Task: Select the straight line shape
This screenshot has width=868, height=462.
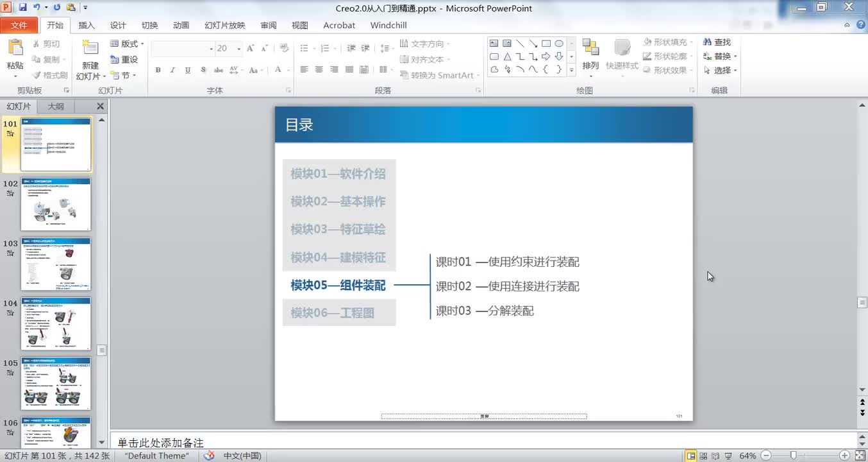Action: pyautogui.click(x=520, y=44)
